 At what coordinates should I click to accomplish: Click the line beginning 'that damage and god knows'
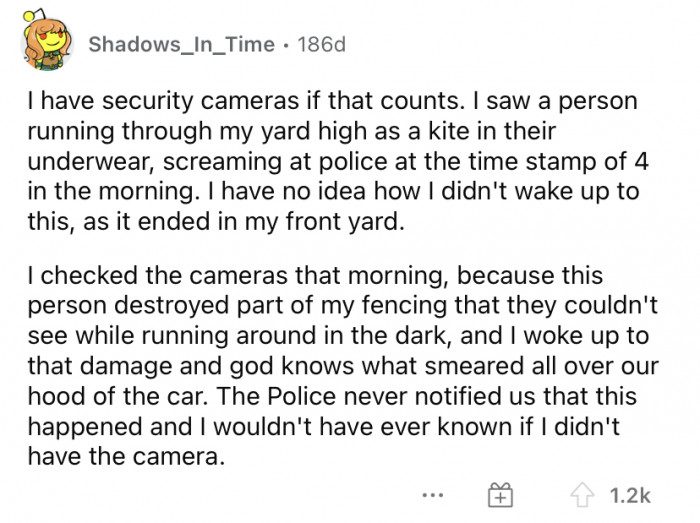point(343,366)
